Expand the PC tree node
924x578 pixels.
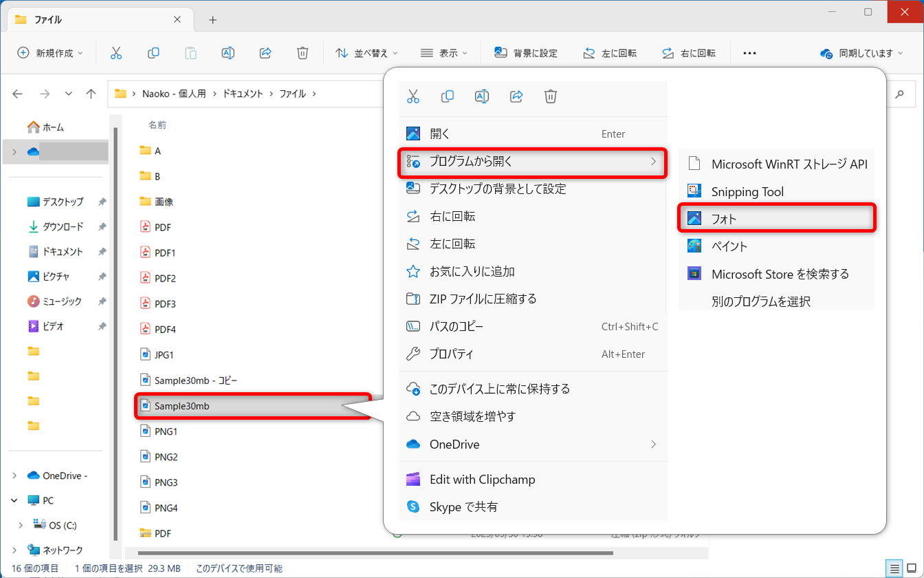tap(14, 500)
